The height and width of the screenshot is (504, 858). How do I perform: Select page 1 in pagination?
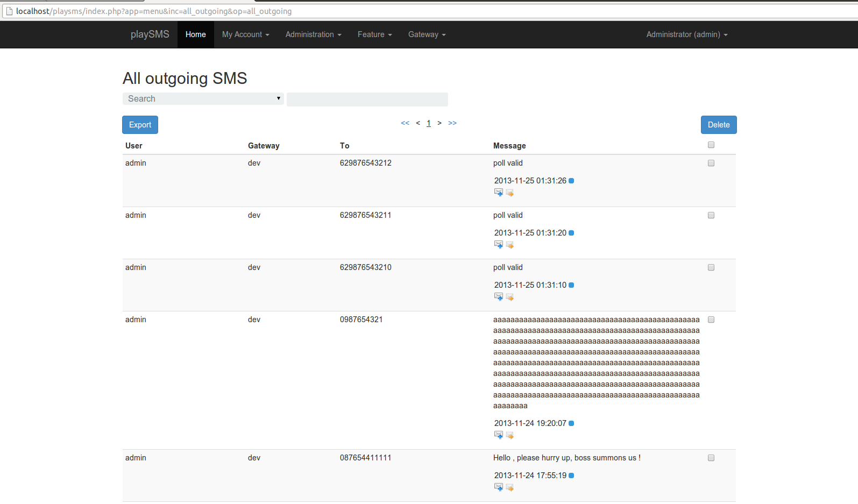429,123
